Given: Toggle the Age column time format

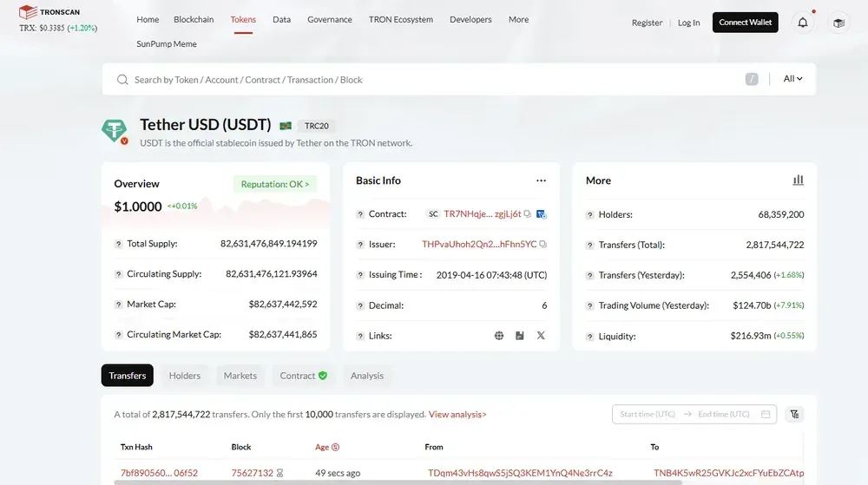Looking at the screenshot, I should (335, 447).
